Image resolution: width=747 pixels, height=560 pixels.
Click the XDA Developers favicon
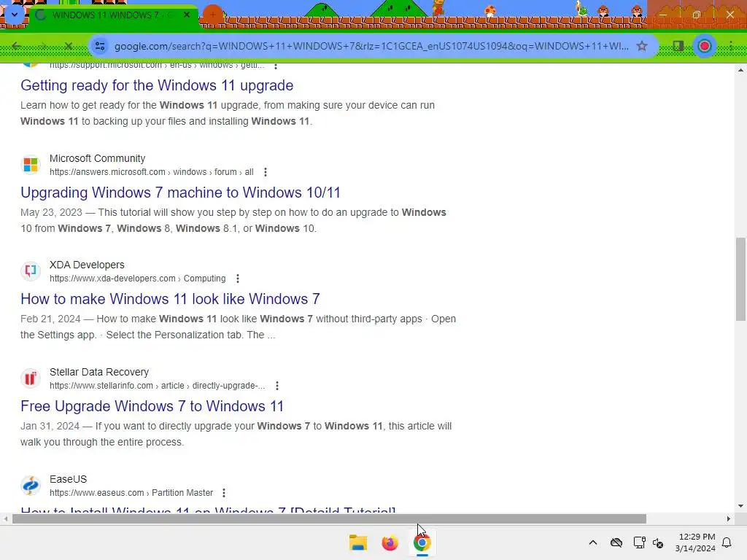tap(31, 271)
